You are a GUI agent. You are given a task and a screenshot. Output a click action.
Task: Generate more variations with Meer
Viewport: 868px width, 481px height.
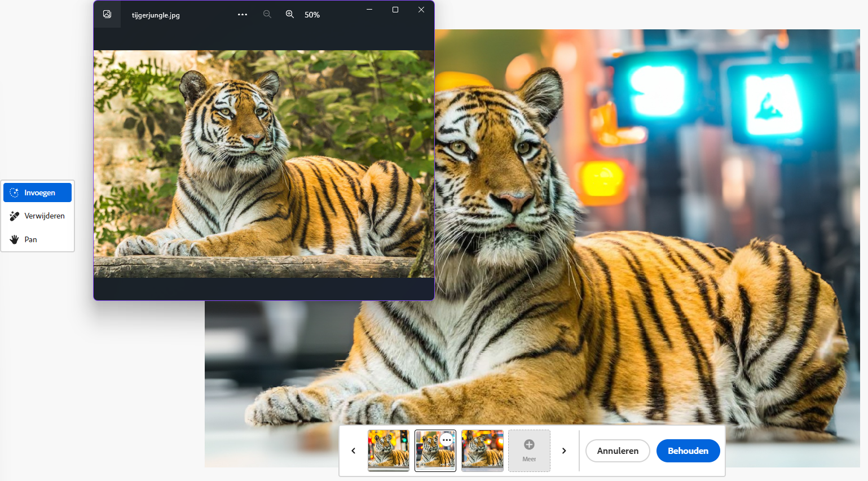(529, 451)
